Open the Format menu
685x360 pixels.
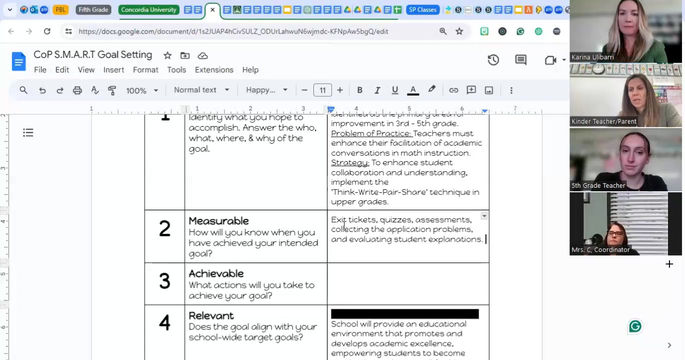pos(145,70)
